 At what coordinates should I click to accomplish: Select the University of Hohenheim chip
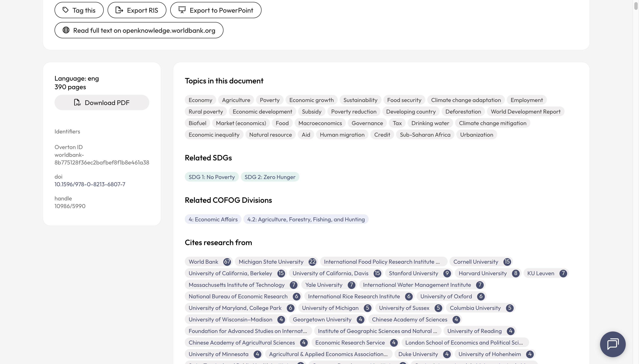495,354
